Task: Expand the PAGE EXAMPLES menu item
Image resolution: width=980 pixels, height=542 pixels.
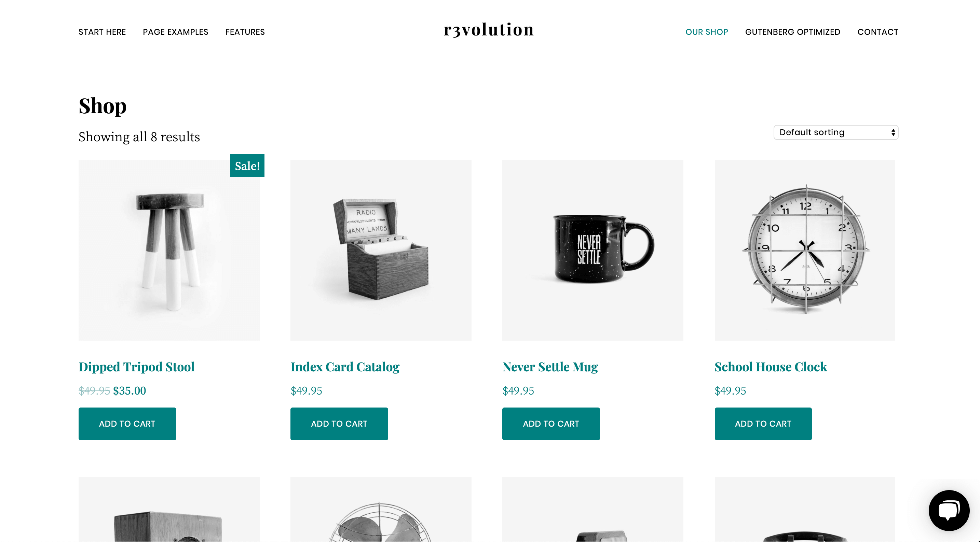Action: click(x=176, y=31)
